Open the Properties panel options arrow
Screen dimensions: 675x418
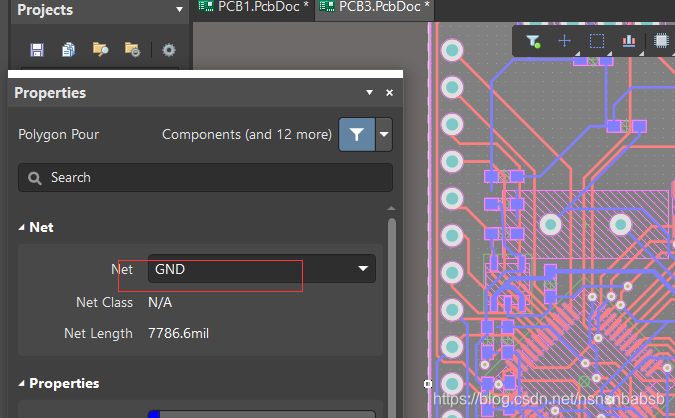click(x=369, y=93)
